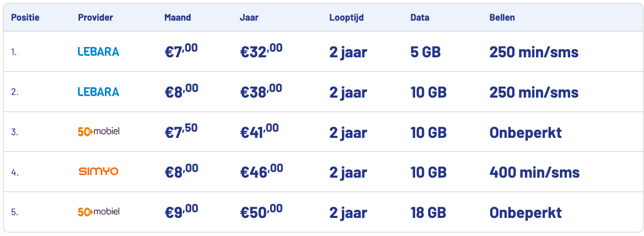Click the 50+ mobiel logo in row 5
This screenshot has width=644, height=236.
[x=98, y=212]
